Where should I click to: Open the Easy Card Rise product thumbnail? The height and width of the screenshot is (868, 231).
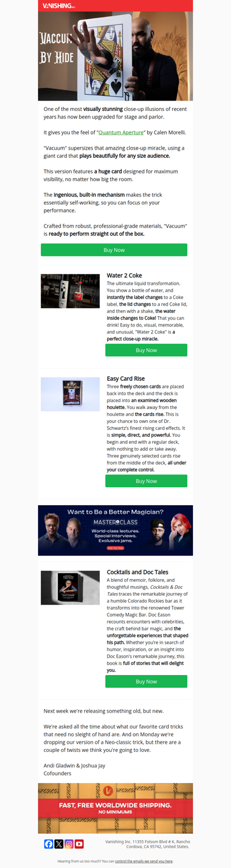click(70, 394)
